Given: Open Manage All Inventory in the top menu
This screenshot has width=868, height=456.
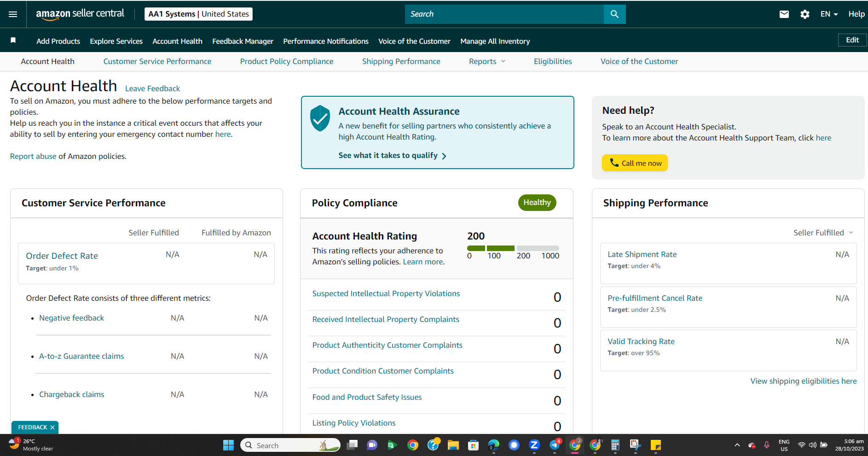Looking at the screenshot, I should click(x=495, y=41).
